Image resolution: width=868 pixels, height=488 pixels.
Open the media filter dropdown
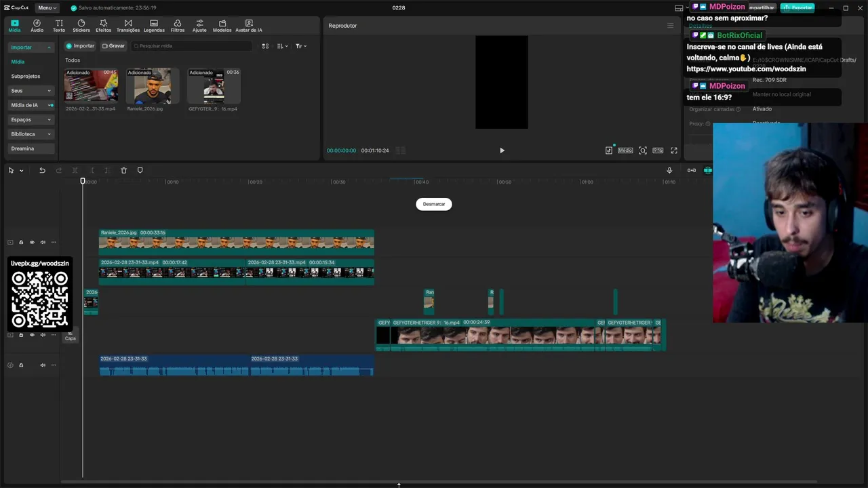click(x=301, y=46)
